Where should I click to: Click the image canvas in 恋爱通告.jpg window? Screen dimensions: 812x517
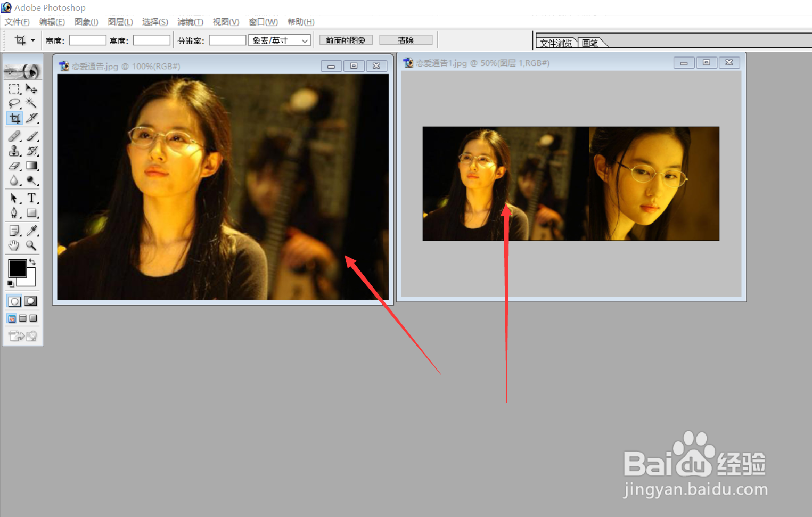223,187
